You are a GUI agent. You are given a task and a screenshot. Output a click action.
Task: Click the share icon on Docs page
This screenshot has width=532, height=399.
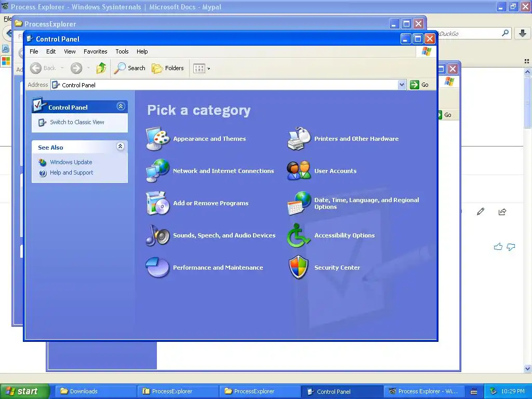[502, 212]
